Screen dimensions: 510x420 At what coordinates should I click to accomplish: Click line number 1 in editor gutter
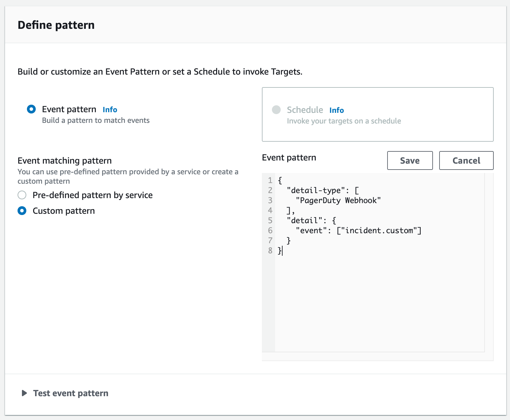270,180
